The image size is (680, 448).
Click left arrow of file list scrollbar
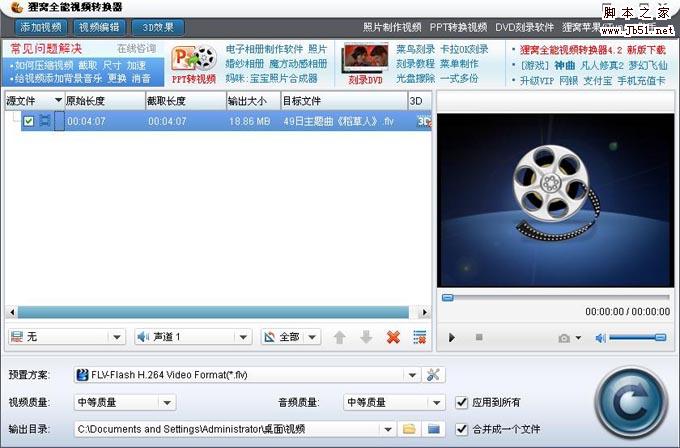(12, 312)
